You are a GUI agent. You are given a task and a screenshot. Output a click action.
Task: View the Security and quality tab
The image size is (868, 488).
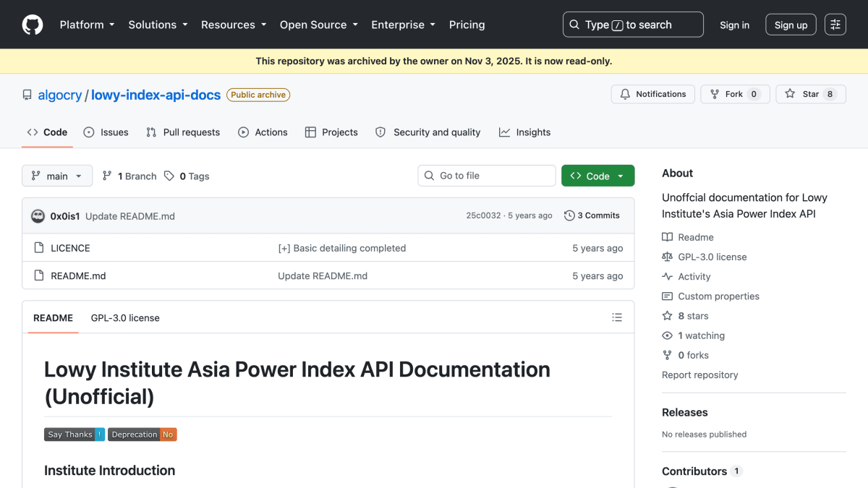(427, 132)
